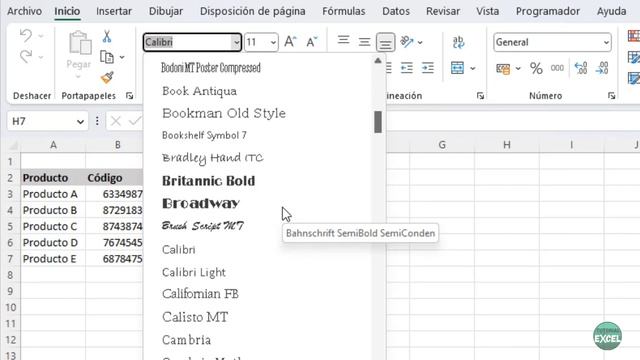Click the Undo arrow icon
Screen dimensions: 640x360
click(26, 36)
